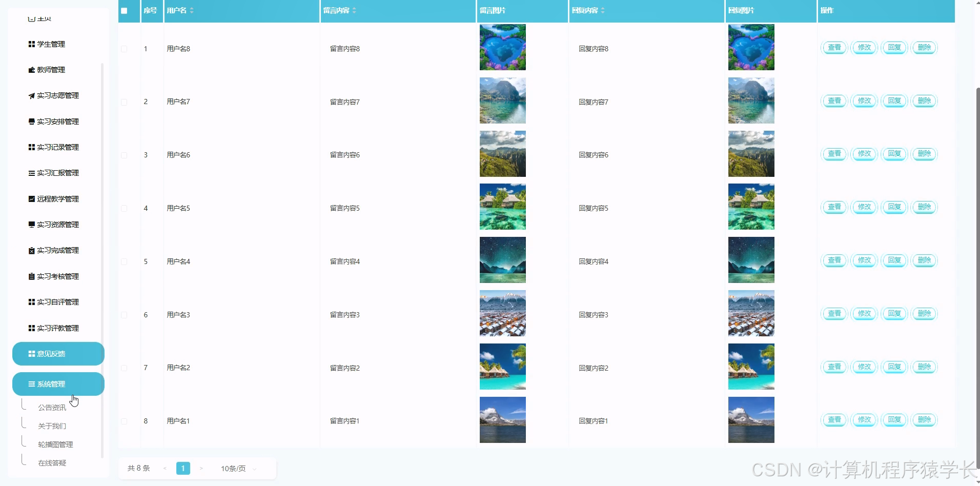Click the grid icon beside 实习评教管理
Image resolution: width=980 pixels, height=486 pixels.
click(x=32, y=328)
